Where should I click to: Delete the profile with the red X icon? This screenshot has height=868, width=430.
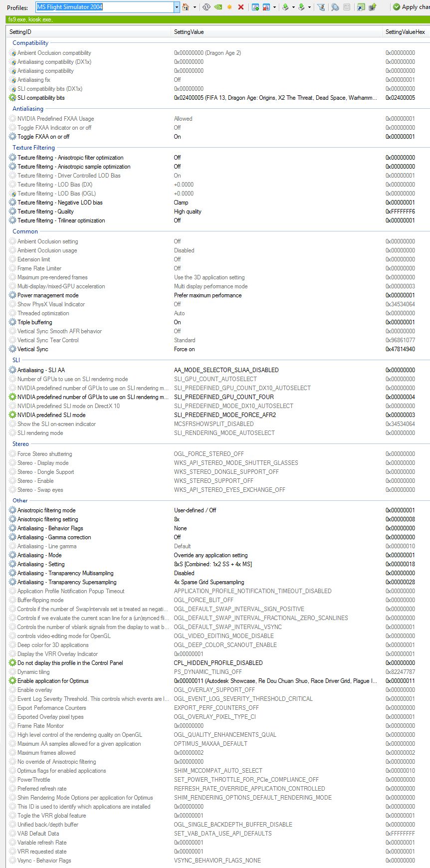(241, 7)
